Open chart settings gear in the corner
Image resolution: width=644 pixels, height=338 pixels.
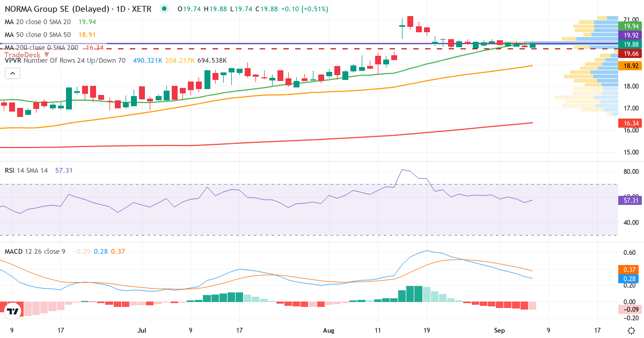631,330
